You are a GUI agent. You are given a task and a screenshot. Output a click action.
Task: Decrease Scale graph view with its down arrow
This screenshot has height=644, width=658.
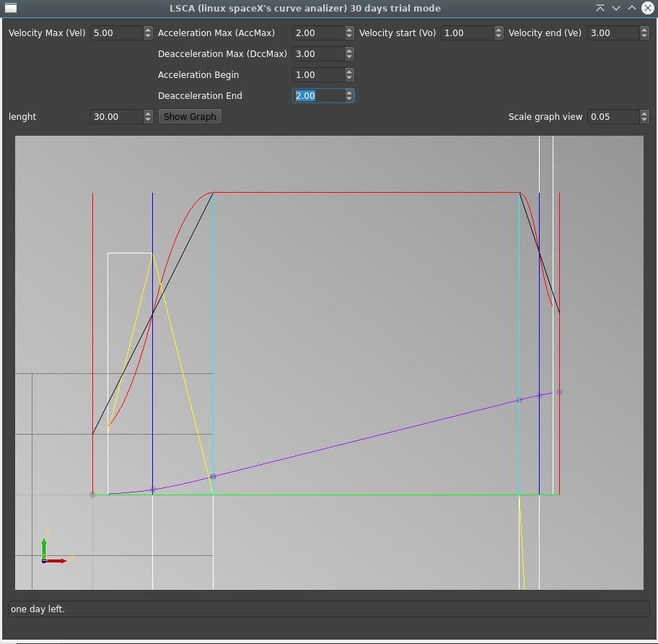644,120
